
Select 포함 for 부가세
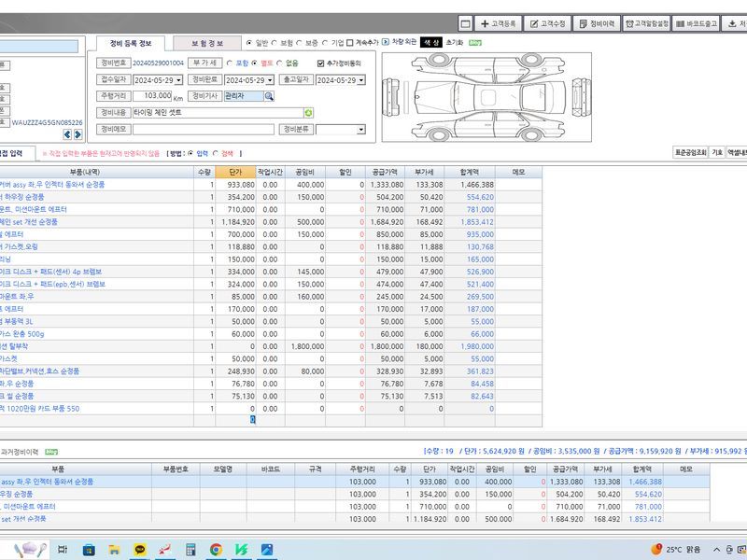230,63
